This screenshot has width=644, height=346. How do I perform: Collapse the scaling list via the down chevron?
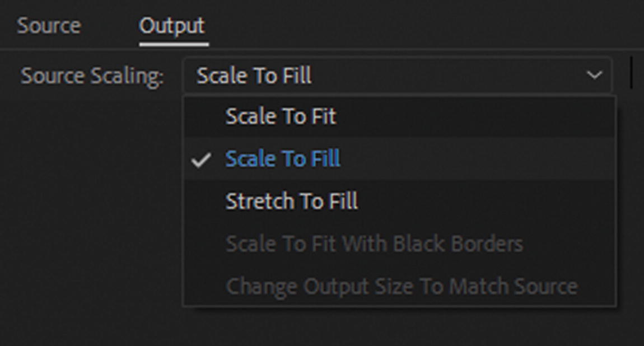coord(594,75)
